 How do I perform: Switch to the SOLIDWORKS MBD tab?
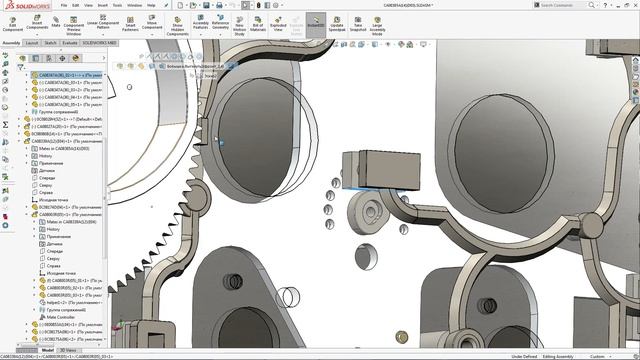tap(99, 43)
